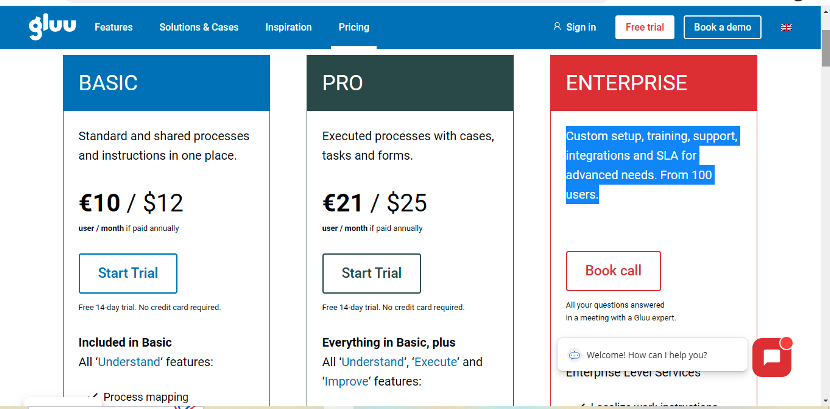This screenshot has width=830, height=409.
Task: Click the Free trial button
Action: tap(645, 27)
